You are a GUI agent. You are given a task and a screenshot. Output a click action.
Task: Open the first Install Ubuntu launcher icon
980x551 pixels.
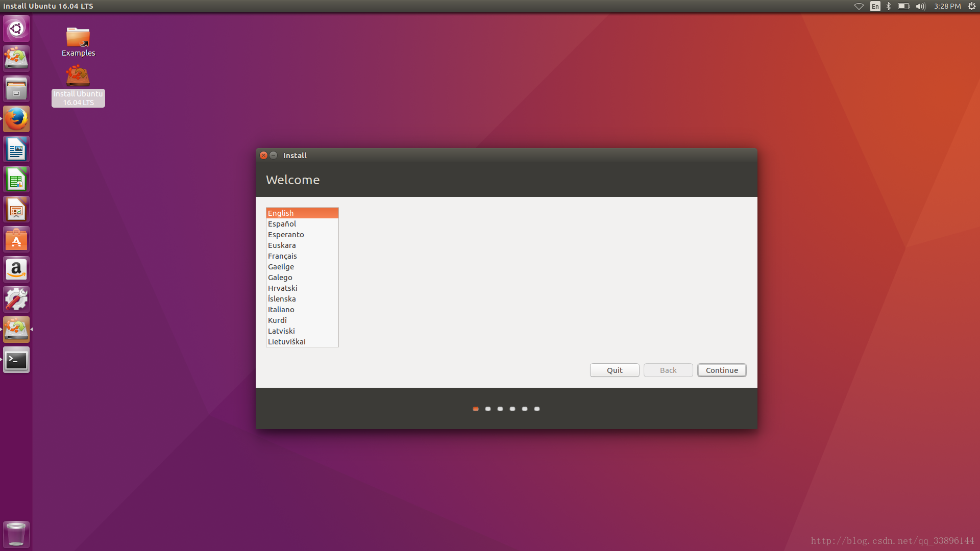(x=16, y=59)
